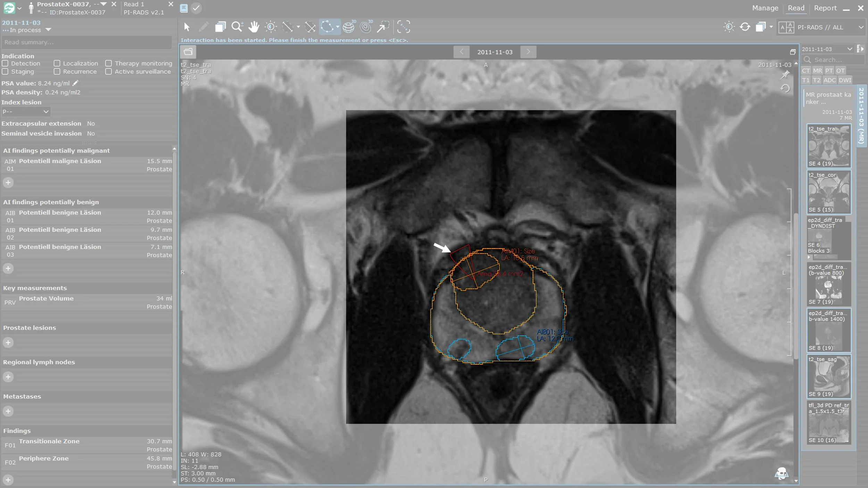
Task: Filter series by the MR modality tab
Action: pos(818,70)
